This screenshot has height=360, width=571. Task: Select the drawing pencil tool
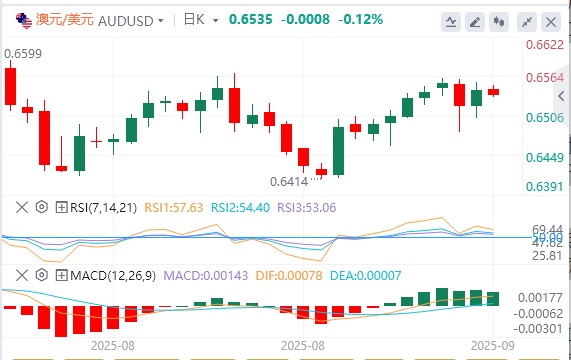475,22
